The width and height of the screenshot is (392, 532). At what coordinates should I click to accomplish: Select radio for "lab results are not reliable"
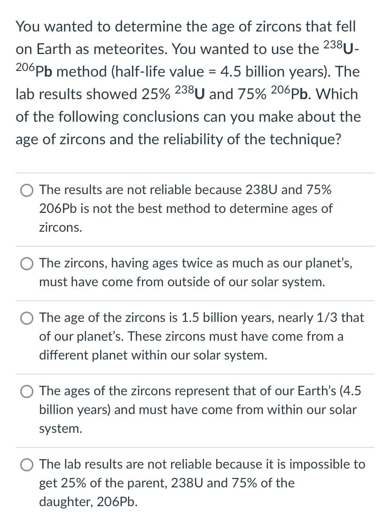click(x=26, y=465)
